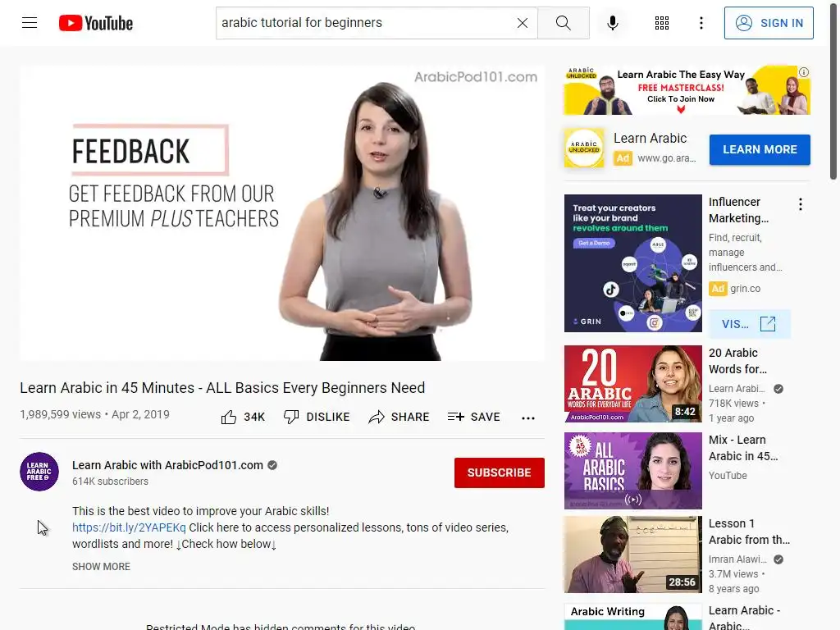
Task: Share this video
Action: [x=399, y=417]
